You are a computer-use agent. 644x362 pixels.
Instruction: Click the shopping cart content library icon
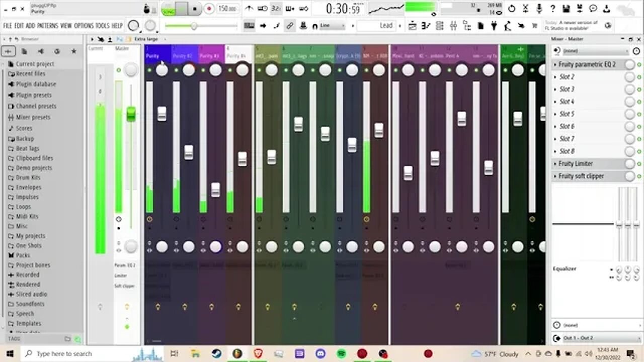tap(534, 26)
